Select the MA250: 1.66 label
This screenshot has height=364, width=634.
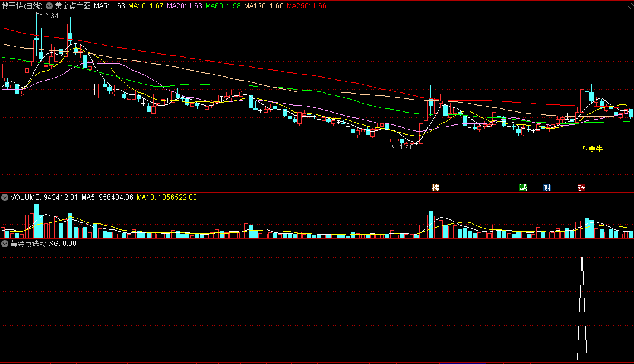[306, 6]
